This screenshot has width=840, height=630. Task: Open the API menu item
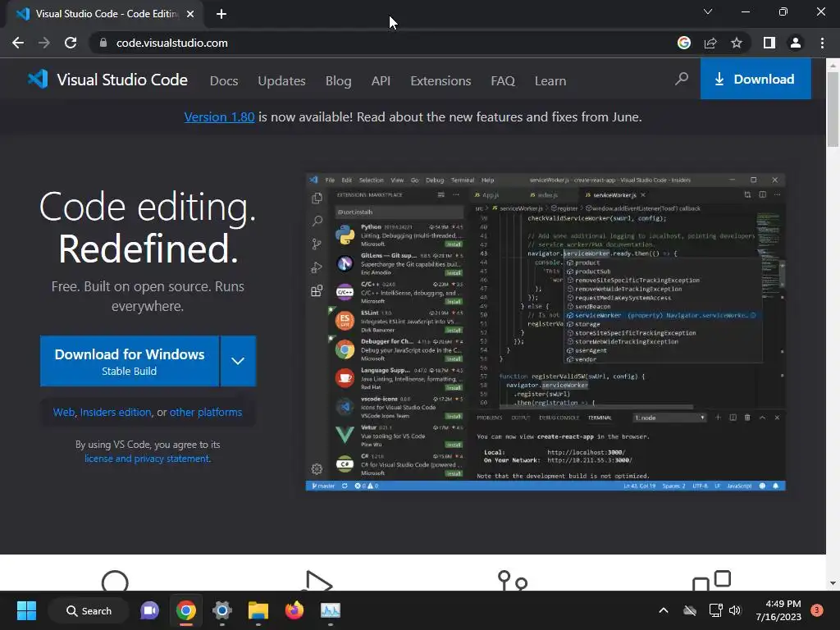click(381, 81)
